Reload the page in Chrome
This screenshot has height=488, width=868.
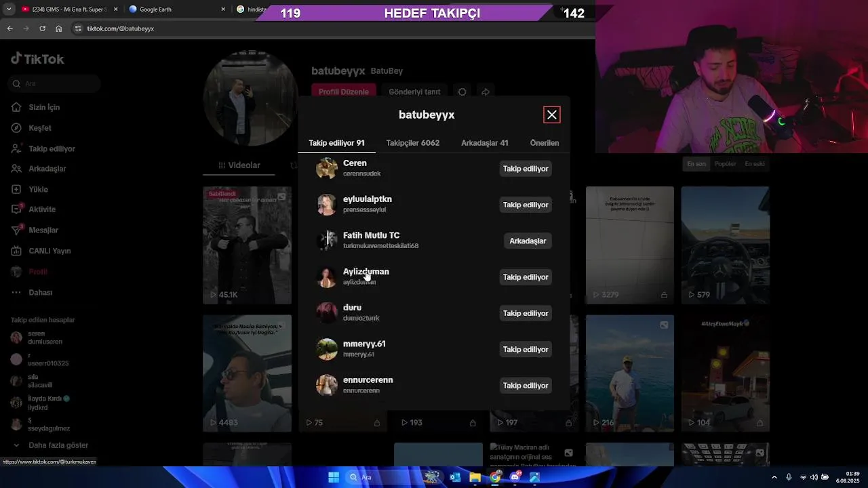click(x=42, y=28)
